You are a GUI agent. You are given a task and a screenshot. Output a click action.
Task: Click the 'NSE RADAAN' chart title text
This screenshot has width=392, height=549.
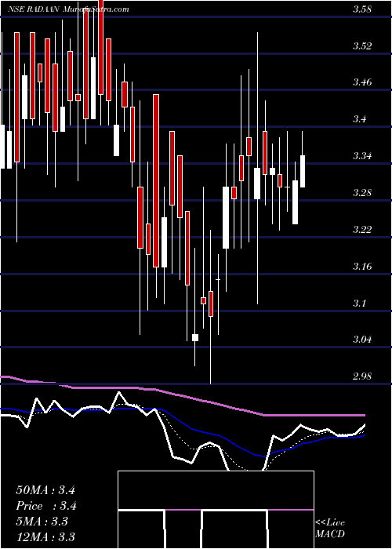34,9
